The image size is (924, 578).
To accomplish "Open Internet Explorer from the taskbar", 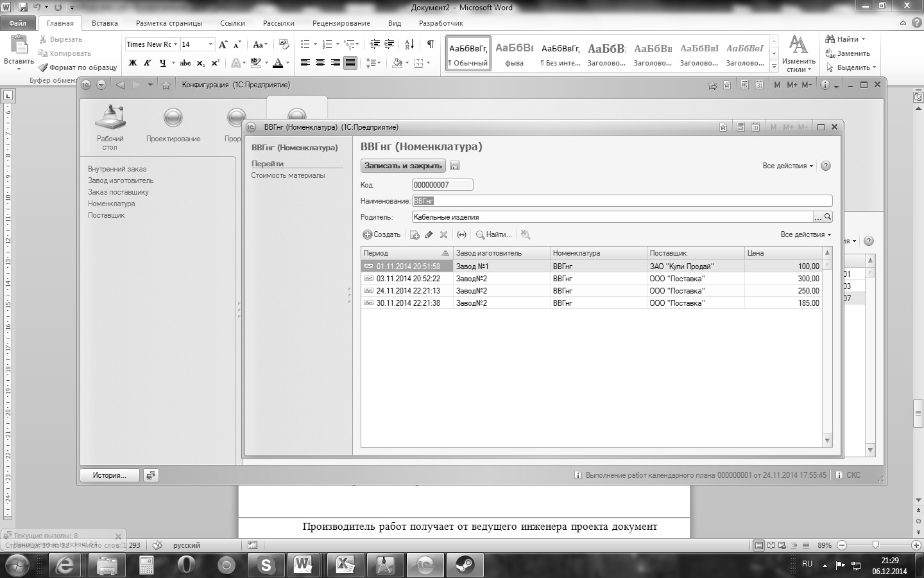I will pyautogui.click(x=65, y=566).
